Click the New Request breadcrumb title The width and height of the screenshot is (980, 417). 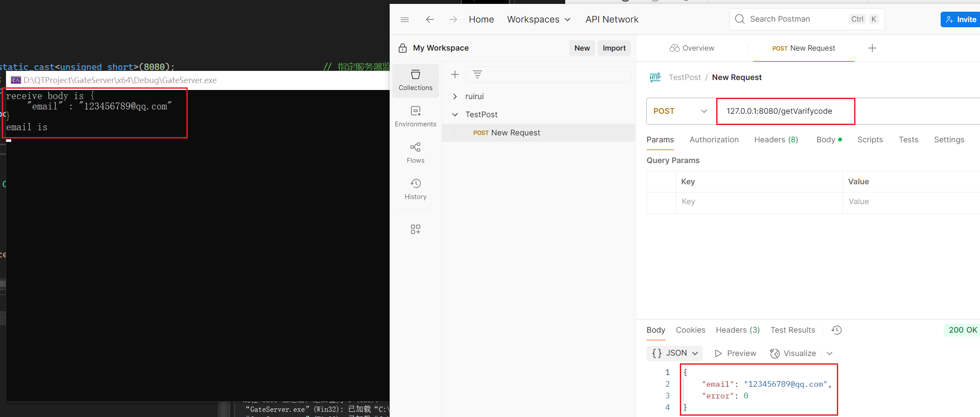click(737, 77)
